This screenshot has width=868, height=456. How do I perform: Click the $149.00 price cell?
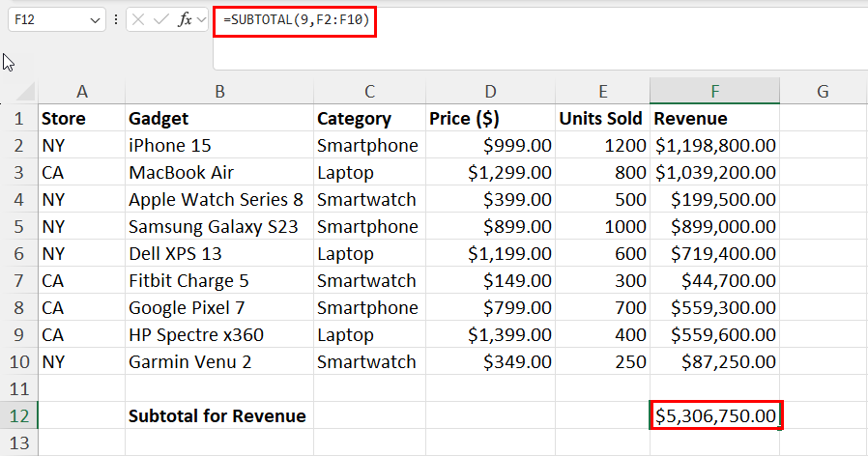click(490, 280)
